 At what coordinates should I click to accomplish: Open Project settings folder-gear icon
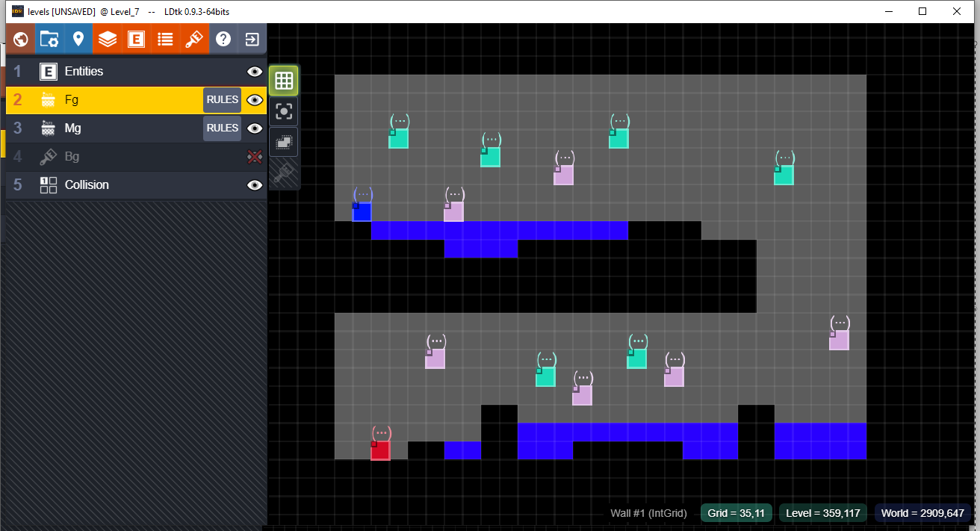49,39
